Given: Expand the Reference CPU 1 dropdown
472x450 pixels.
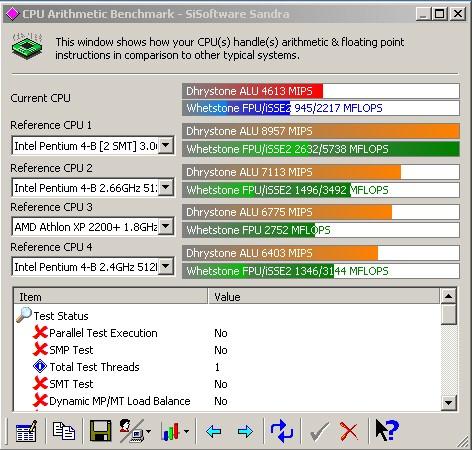Looking at the screenshot, I should point(166,145).
